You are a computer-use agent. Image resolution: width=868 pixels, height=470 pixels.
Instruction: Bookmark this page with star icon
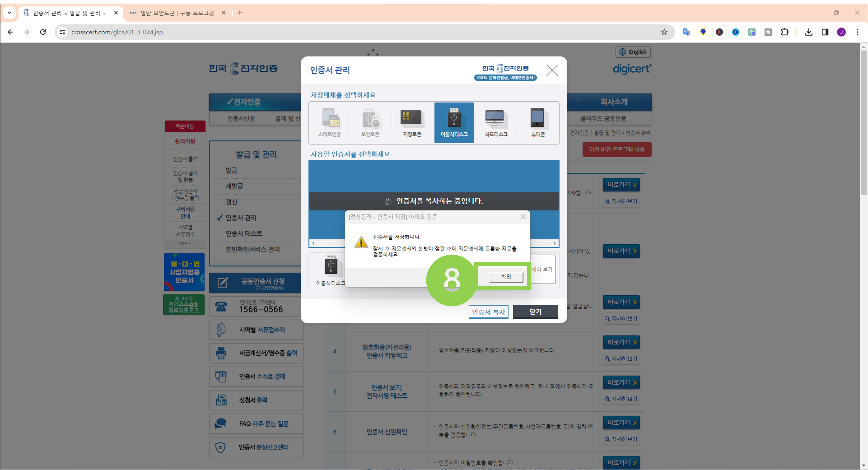click(664, 32)
